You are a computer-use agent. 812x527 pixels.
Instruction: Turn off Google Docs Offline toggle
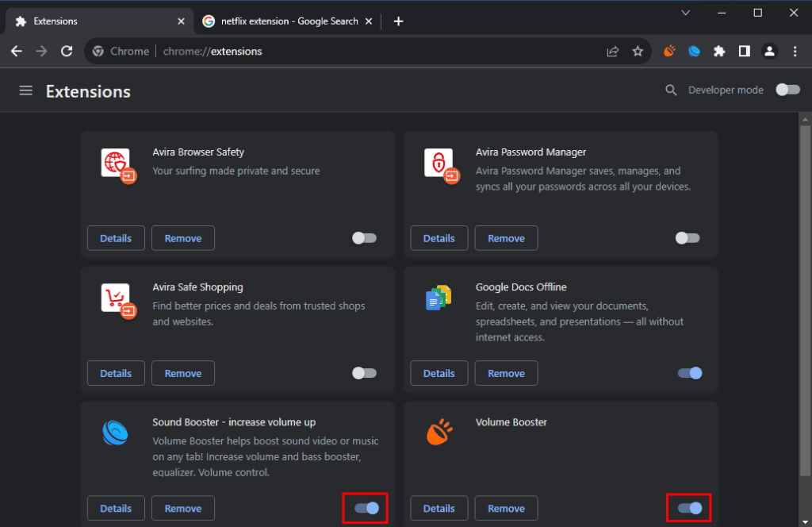[x=690, y=373]
